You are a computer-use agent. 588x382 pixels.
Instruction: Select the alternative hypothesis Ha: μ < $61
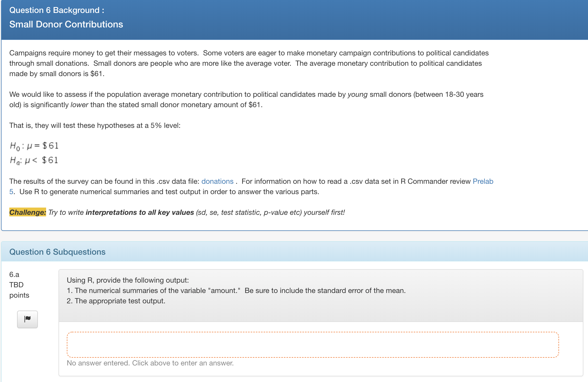click(34, 160)
